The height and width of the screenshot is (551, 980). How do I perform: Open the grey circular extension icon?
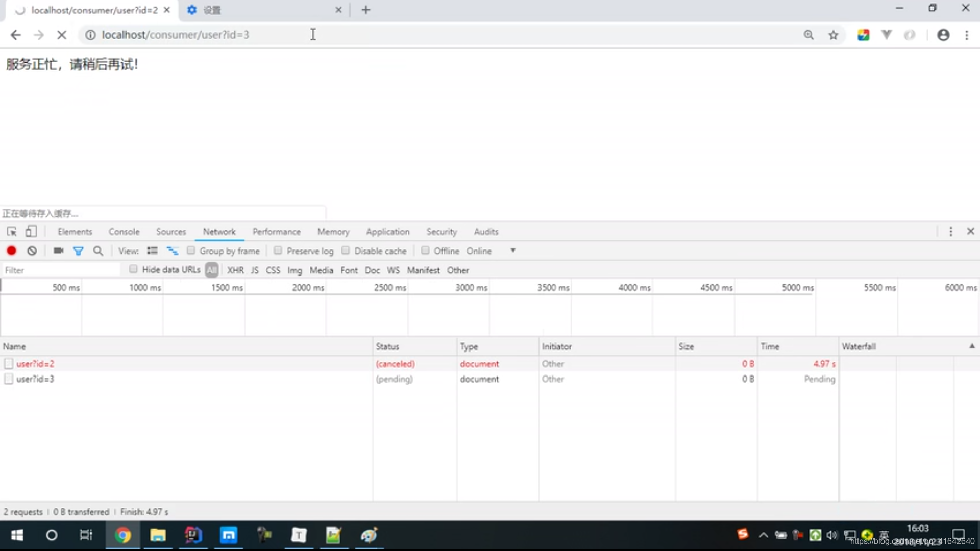coord(910,35)
